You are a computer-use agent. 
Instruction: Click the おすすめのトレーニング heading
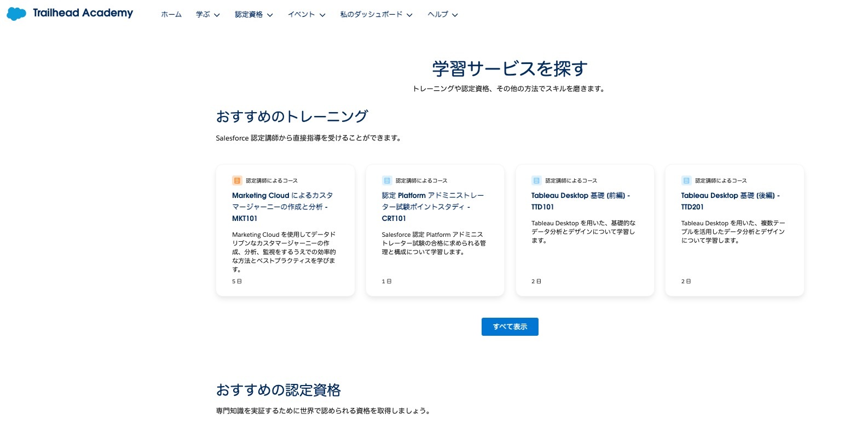292,116
